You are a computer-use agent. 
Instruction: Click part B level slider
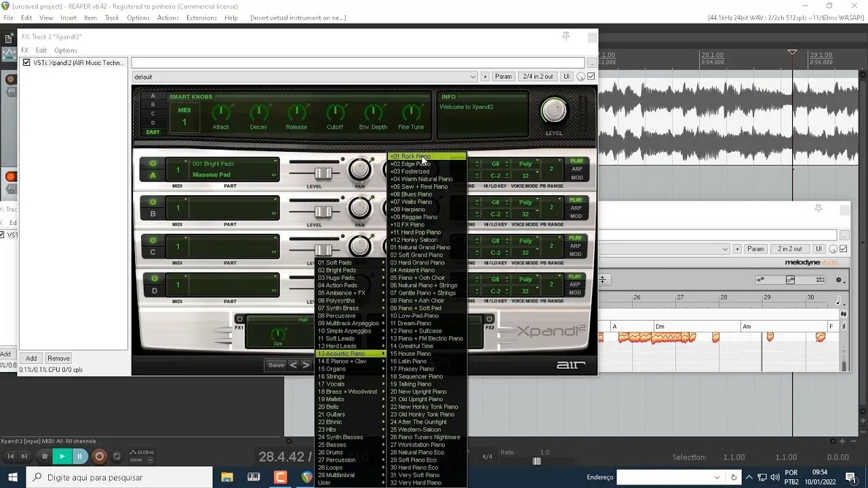pos(323,212)
